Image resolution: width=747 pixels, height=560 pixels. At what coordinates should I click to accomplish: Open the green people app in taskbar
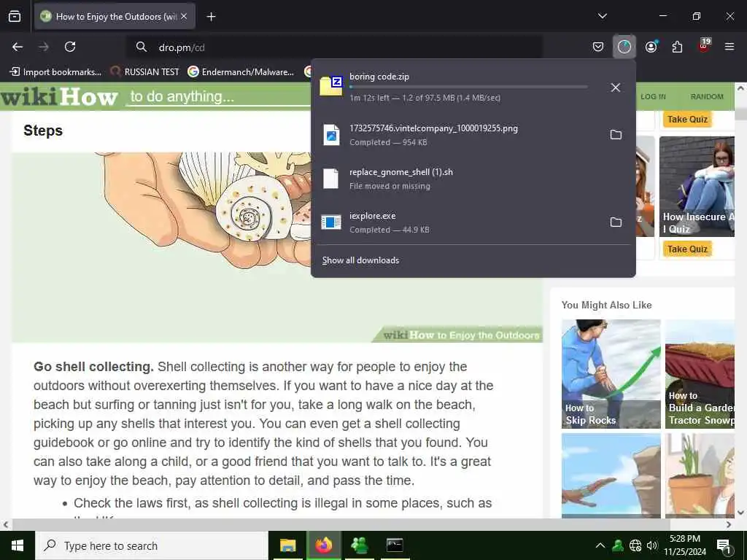(x=359, y=545)
